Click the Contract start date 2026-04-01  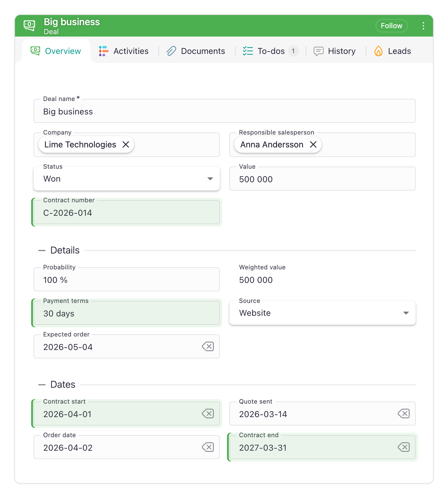coord(67,414)
